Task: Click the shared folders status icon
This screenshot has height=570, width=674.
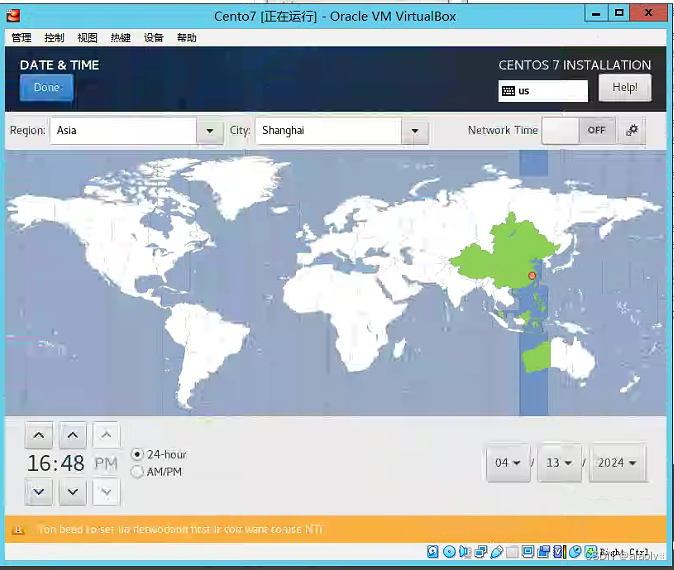Action: (x=512, y=552)
